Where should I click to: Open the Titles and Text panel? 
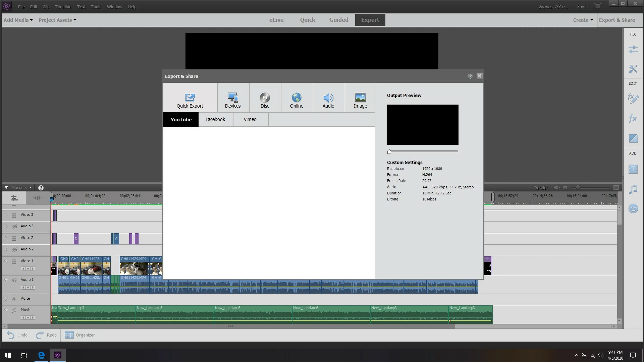point(633,169)
